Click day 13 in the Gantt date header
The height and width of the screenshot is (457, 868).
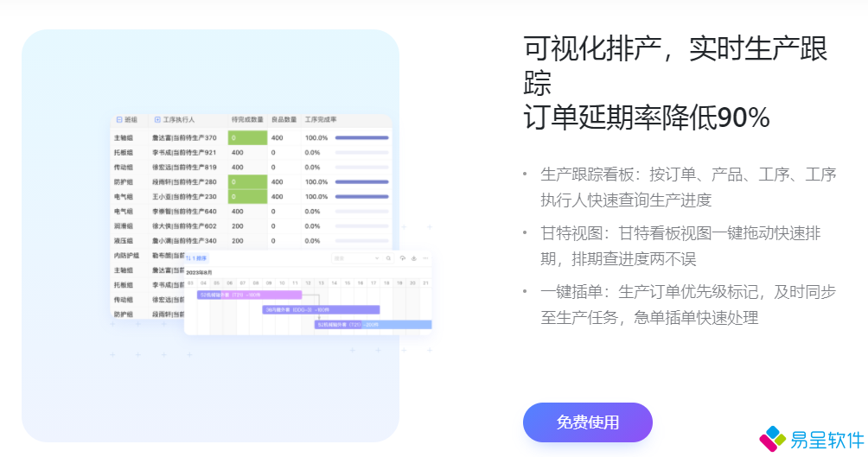[x=321, y=282]
